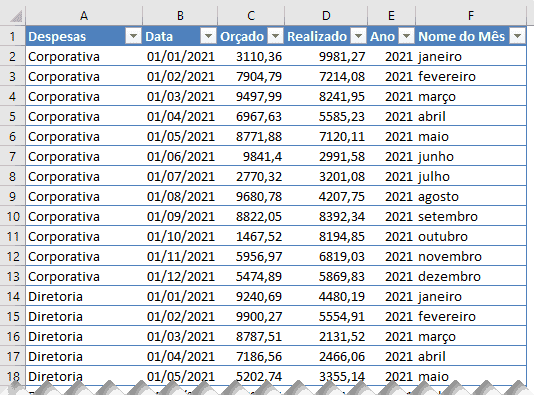Click Diretoria cell in row 14

[x=84, y=296]
